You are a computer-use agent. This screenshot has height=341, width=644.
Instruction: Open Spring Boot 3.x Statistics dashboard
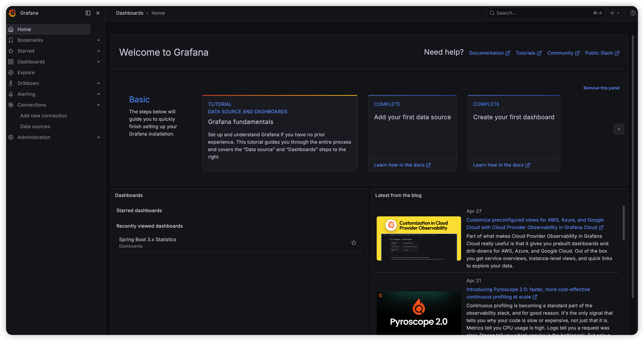(x=147, y=240)
